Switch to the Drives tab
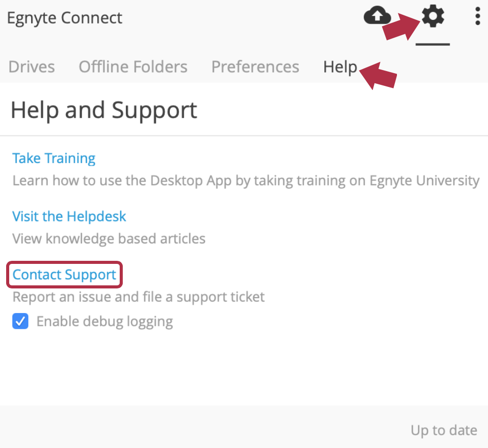This screenshot has width=488, height=448. point(31,66)
